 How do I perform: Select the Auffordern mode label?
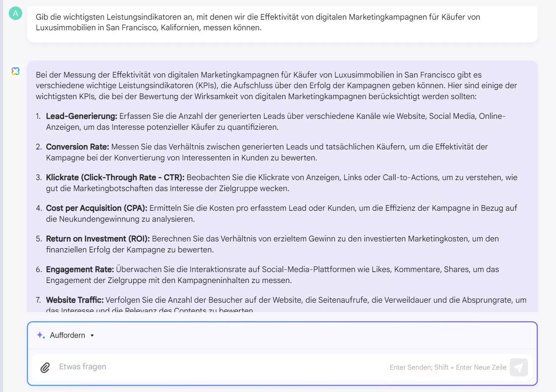68,335
